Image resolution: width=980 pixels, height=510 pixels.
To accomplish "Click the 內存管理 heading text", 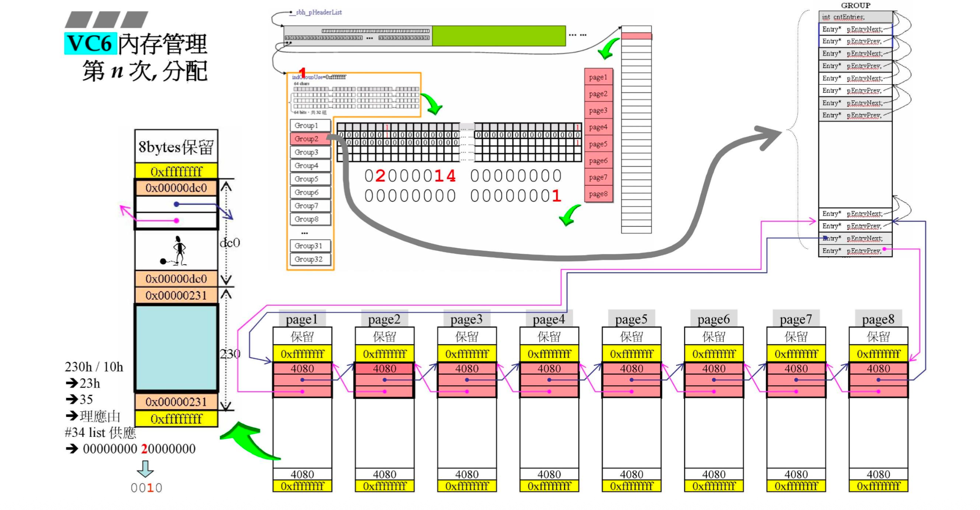I will (x=162, y=43).
